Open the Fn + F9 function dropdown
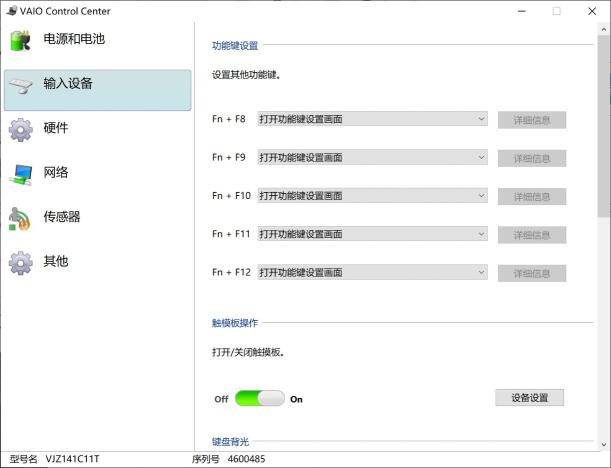Image resolution: width=611 pixels, height=468 pixels. (x=373, y=157)
